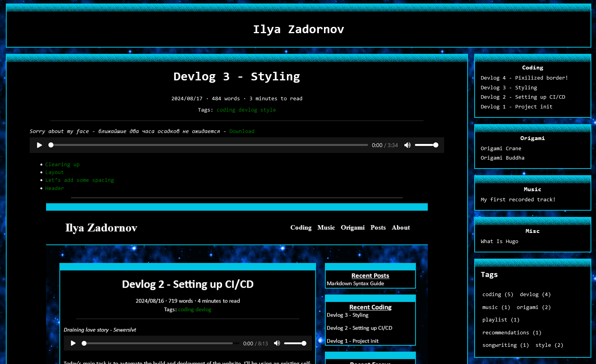Click the audio caption "Sorry about my face"
Image resolution: width=596 pixels, height=364 pixels.
click(59, 131)
